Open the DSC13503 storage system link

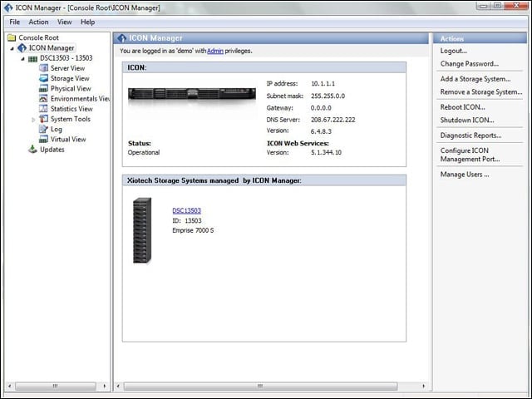[x=186, y=210]
